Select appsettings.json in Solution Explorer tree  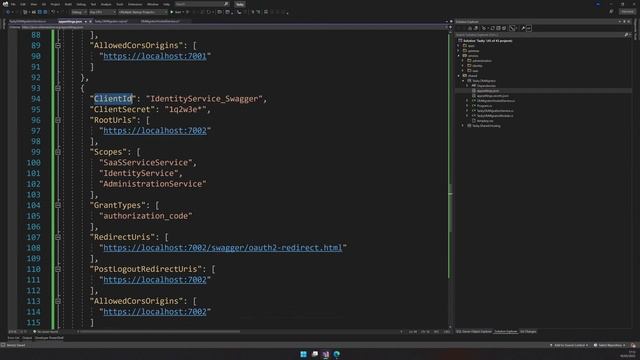click(488, 91)
